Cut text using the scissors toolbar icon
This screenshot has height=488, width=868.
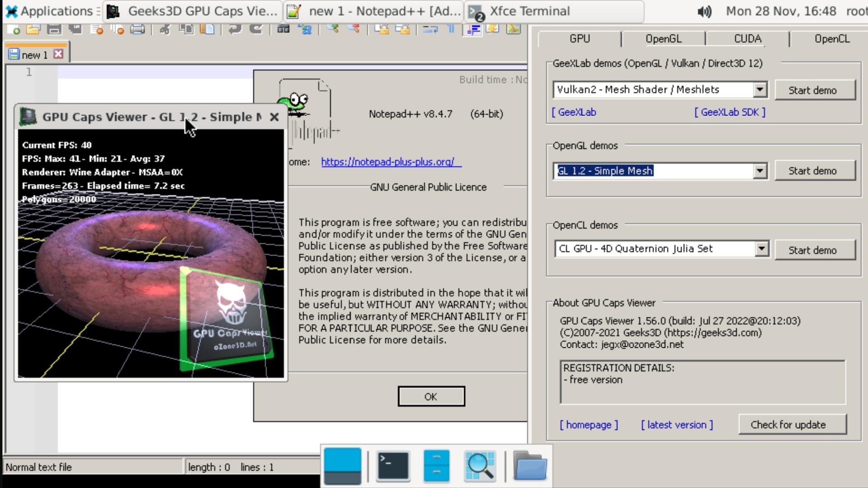[165, 29]
